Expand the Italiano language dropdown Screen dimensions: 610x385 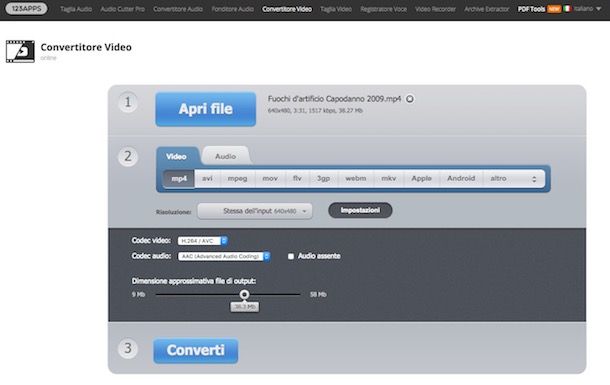(587, 9)
